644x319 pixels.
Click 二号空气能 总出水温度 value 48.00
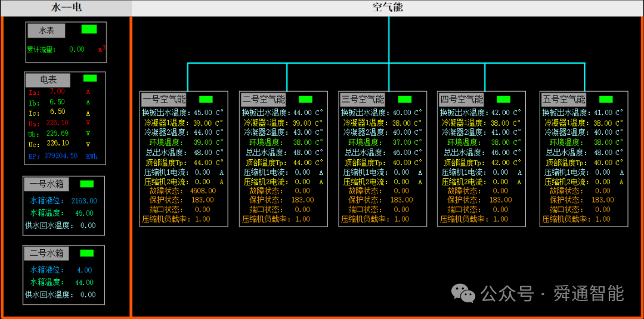[x=303, y=152]
